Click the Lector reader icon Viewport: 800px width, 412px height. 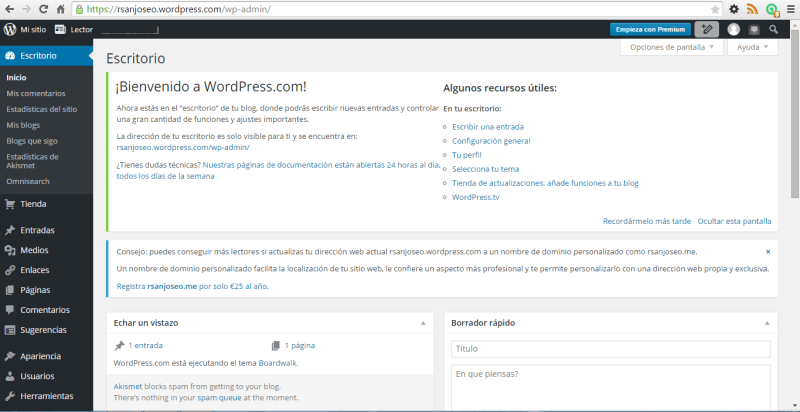pyautogui.click(x=60, y=30)
